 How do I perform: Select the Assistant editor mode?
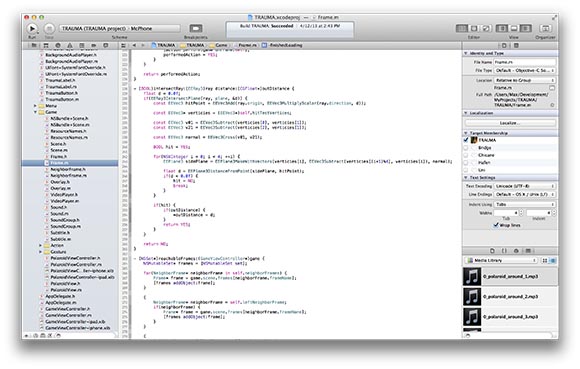474,28
